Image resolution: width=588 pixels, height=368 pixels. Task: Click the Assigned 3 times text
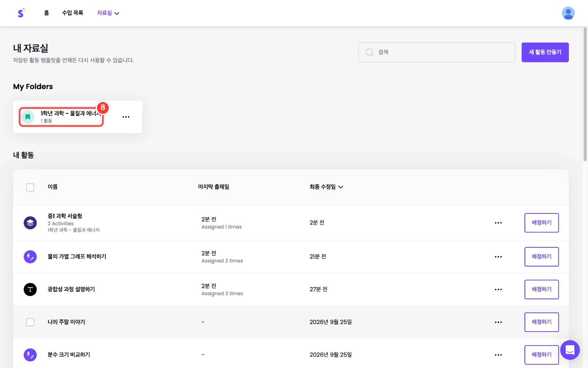click(x=222, y=294)
